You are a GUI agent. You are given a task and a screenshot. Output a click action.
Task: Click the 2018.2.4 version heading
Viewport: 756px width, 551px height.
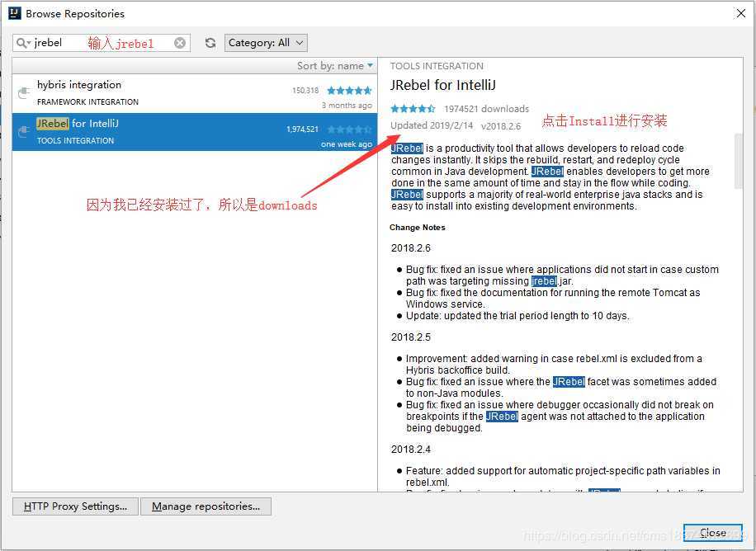tap(411, 450)
